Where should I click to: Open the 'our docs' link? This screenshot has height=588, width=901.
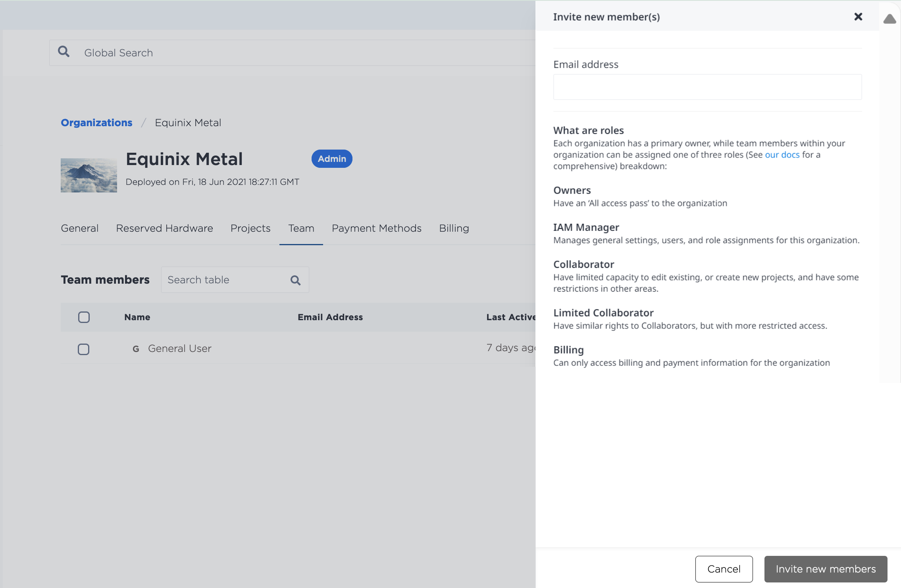click(x=782, y=155)
